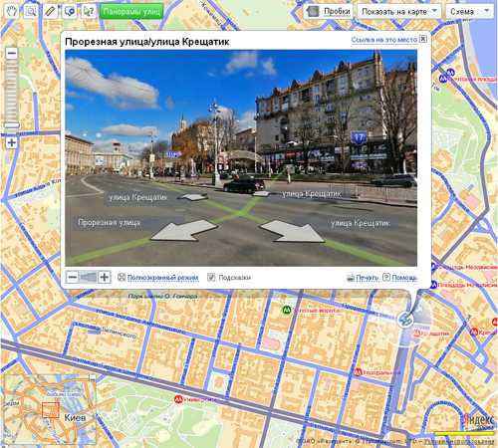
Task: Click the panorama zoom in plus button
Action: pos(105,277)
